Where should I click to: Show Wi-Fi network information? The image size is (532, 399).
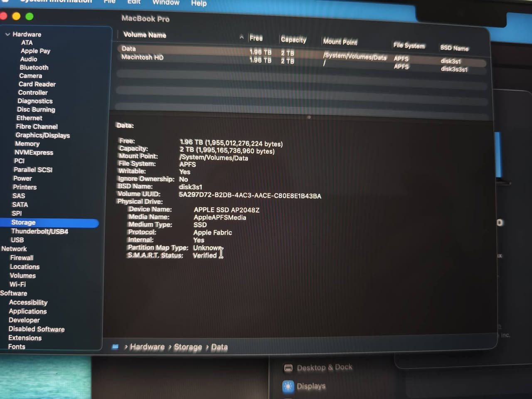click(x=17, y=284)
